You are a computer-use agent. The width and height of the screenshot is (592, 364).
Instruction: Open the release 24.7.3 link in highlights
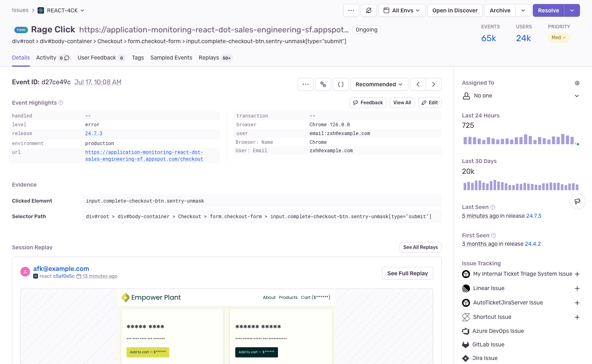94,133
